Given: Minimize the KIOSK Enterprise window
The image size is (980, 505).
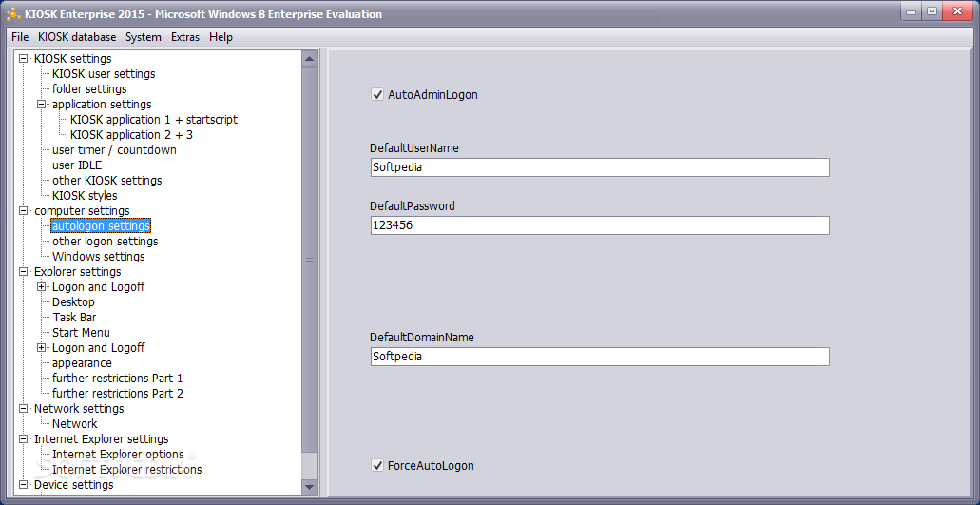Looking at the screenshot, I should tap(912, 11).
